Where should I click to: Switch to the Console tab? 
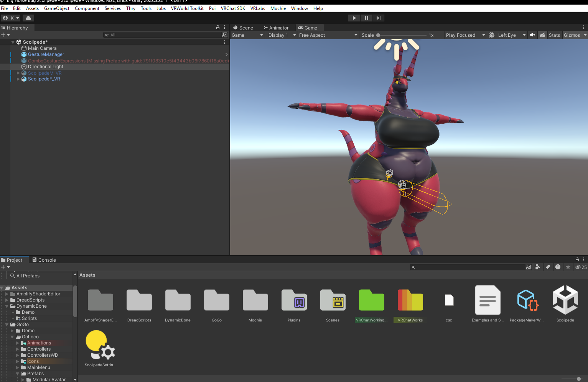44,260
